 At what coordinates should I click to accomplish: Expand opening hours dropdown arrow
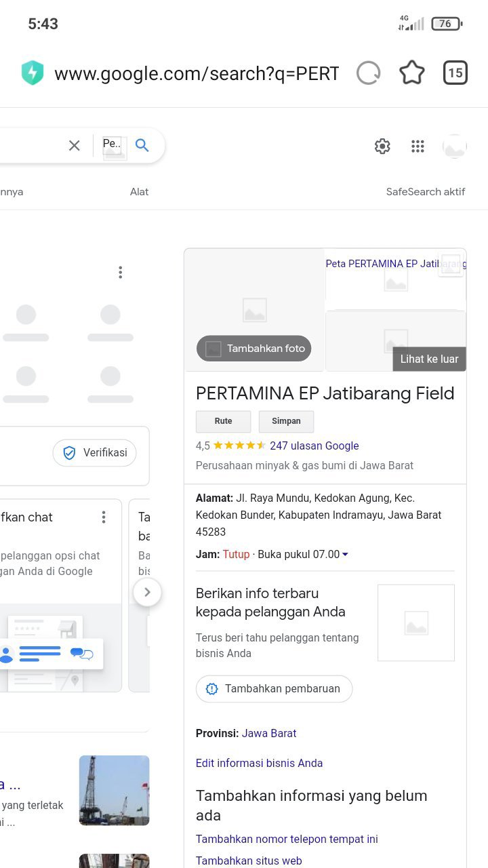coord(345,555)
